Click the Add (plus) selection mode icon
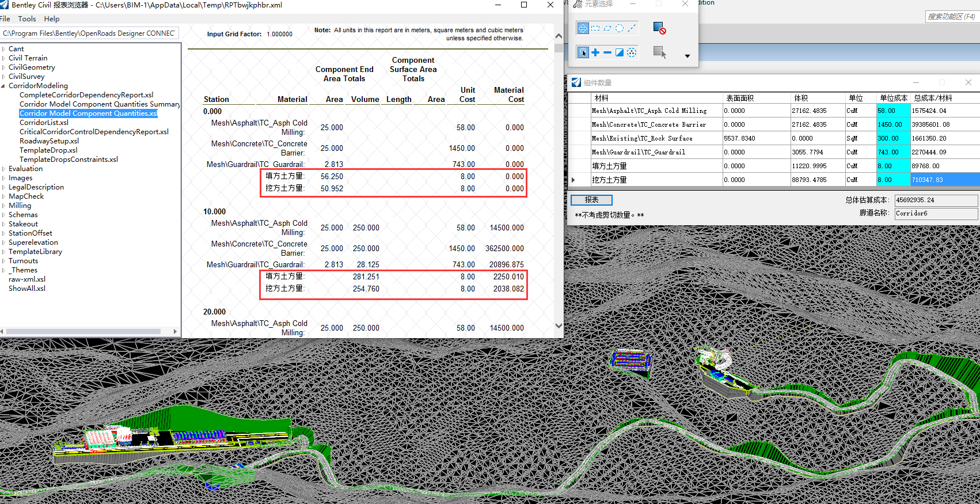Viewport: 980px width, 504px height. click(595, 52)
